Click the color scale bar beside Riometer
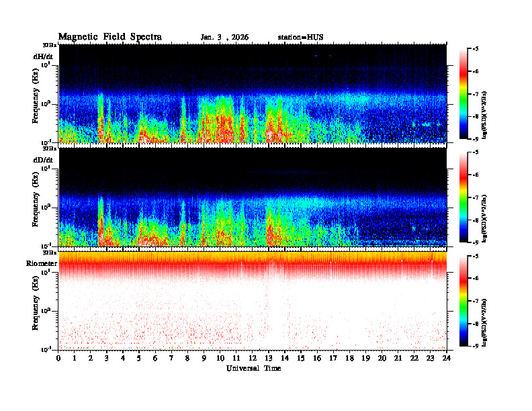Image resolution: width=532 pixels, height=411 pixels. [463, 301]
